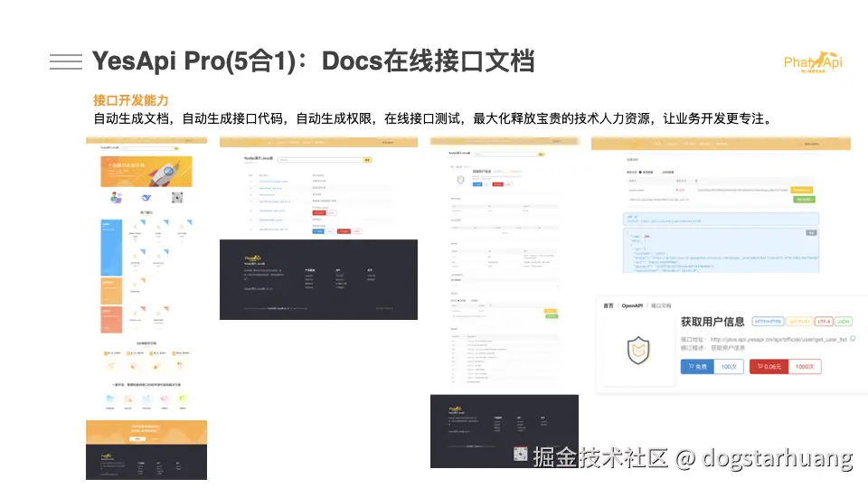This screenshot has width=868, height=488.
Task: Click the shield icon beside 获取用户信息
Action: coord(637,351)
